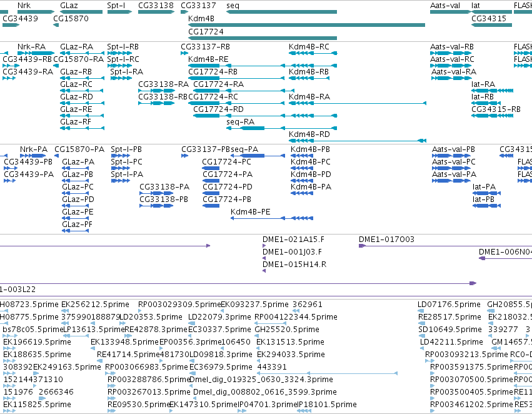Image resolution: width=532 pixels, height=414 pixels.
Task: Click the RP004122344.5prime EST label
Action: [x=296, y=317]
